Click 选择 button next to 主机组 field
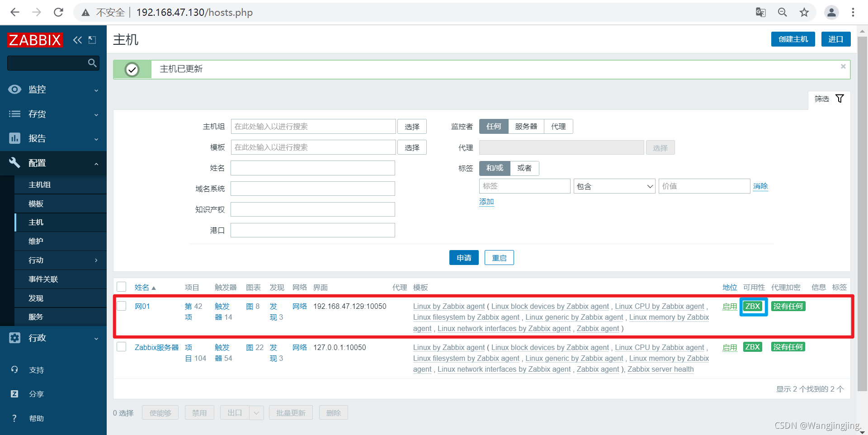This screenshot has width=868, height=435. [x=412, y=126]
